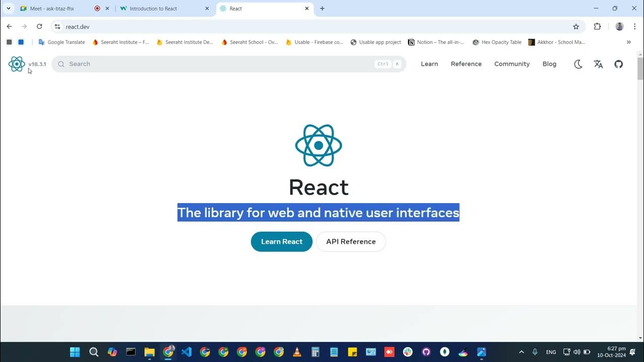Open VLC media player from the taskbar
The width and height of the screenshot is (644, 362).
(x=297, y=352)
